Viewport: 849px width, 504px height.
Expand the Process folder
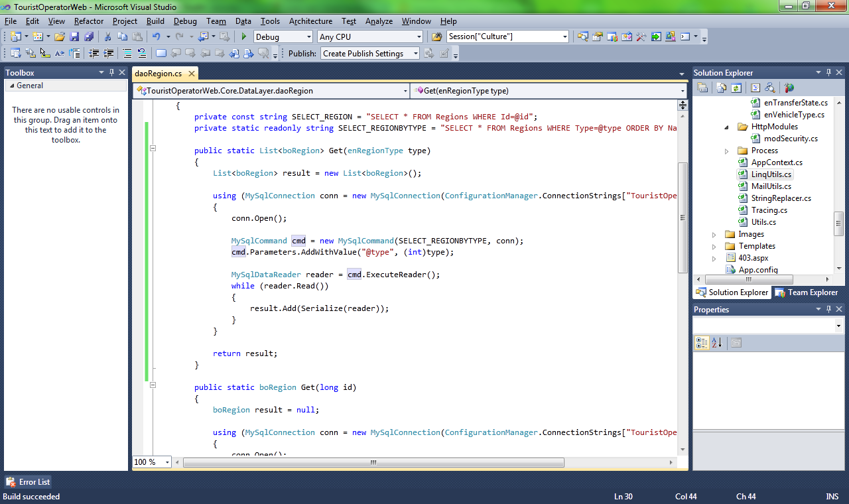tap(728, 151)
